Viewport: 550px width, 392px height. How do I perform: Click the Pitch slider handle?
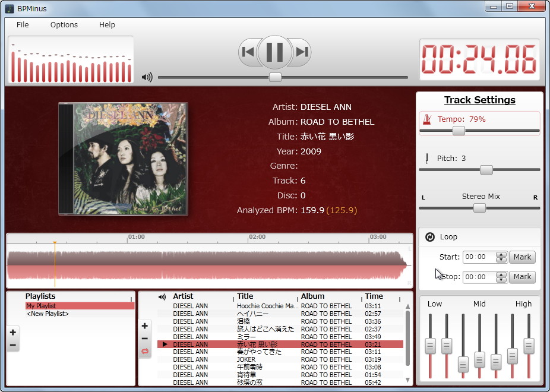coord(486,170)
